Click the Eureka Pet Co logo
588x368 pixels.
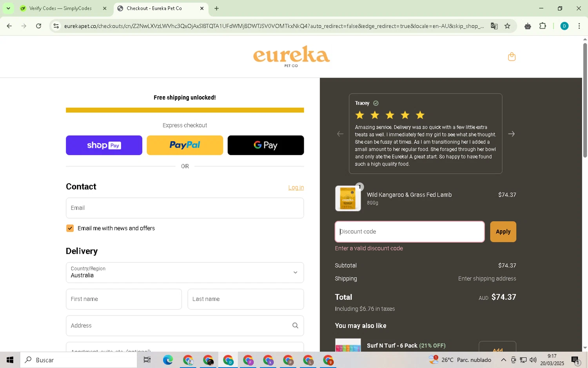[291, 56]
